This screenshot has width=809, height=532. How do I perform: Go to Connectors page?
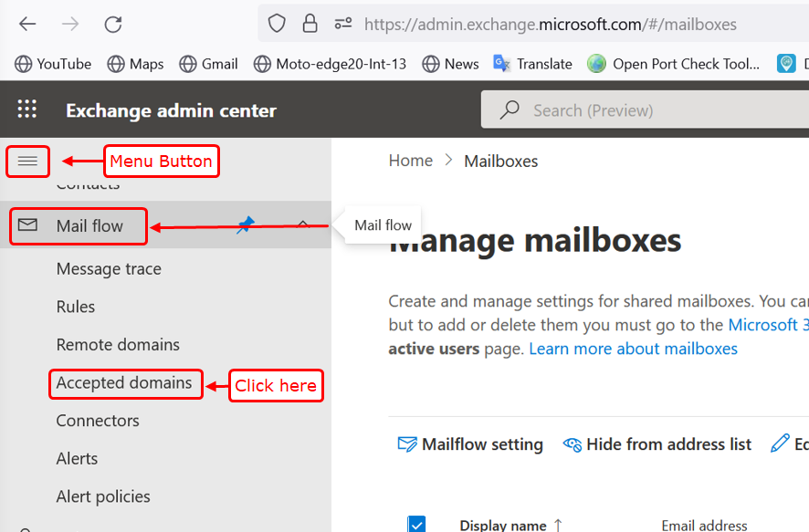point(98,421)
